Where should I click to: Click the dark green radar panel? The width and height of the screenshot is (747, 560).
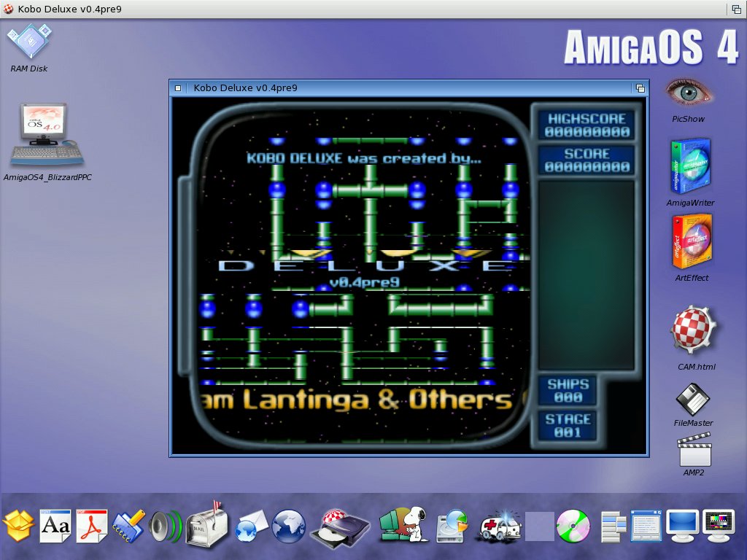coord(587,275)
